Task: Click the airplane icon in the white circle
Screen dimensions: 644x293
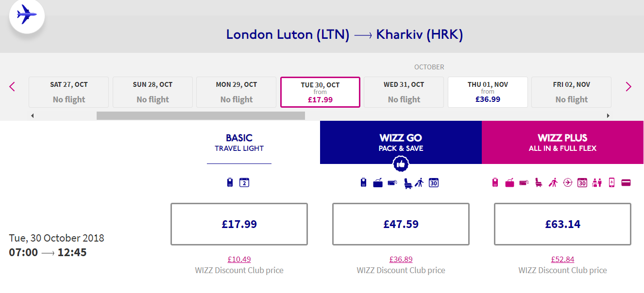Action: click(27, 15)
